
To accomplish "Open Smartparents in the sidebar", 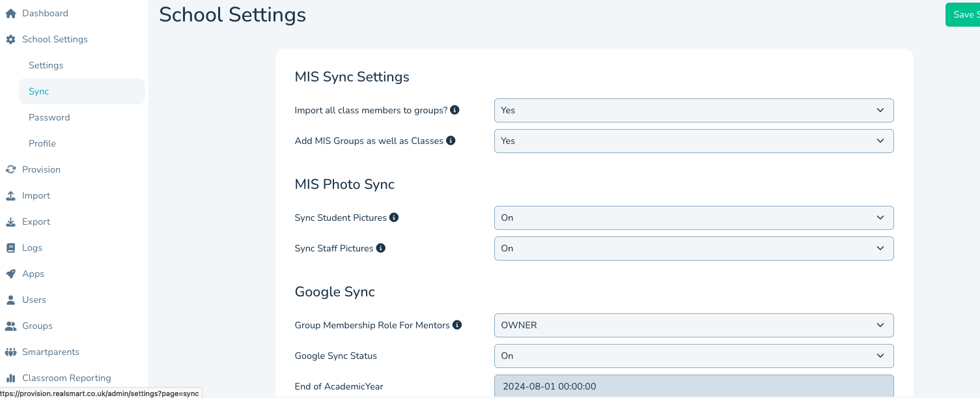I will 50,352.
